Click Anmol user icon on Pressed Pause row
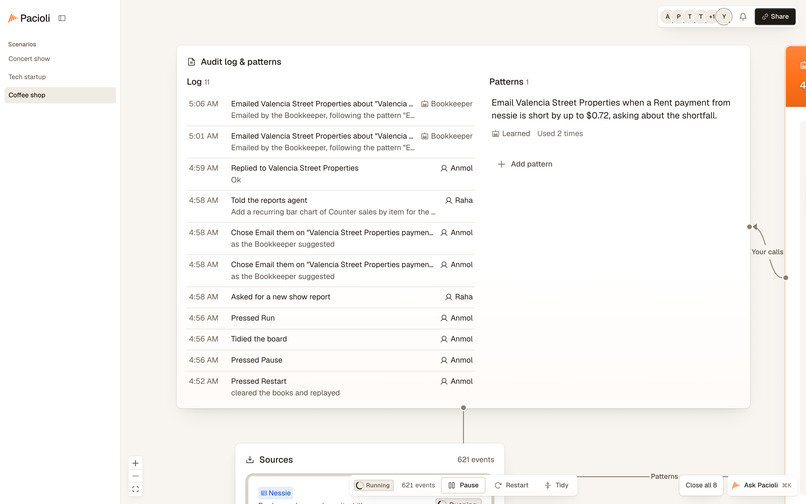 click(x=444, y=360)
